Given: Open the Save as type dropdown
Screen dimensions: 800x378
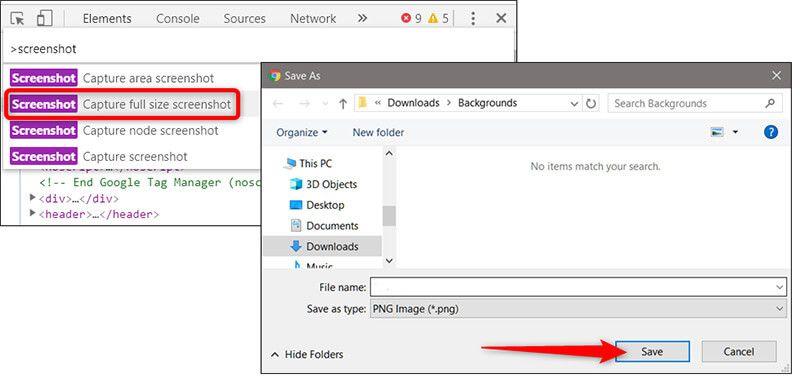Looking at the screenshot, I should (x=579, y=308).
